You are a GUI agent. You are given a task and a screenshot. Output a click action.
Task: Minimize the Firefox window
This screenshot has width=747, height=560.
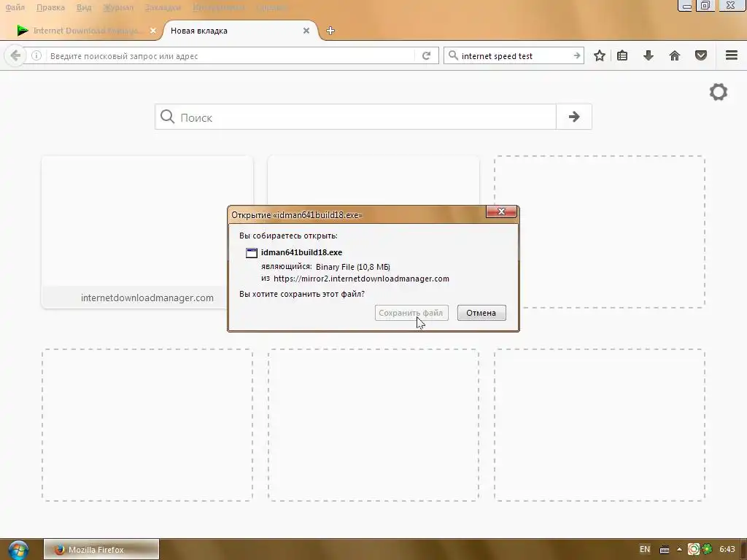[686, 6]
